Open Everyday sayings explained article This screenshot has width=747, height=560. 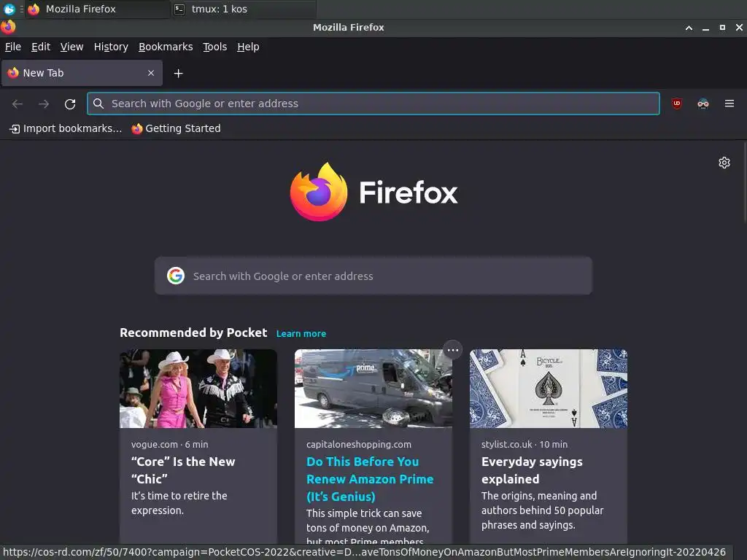pyautogui.click(x=532, y=470)
